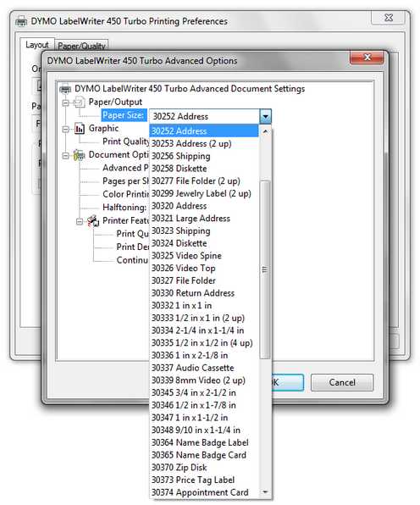Screen dimensions: 420x505
Task: Select 30326 Video Top
Action: point(204,269)
